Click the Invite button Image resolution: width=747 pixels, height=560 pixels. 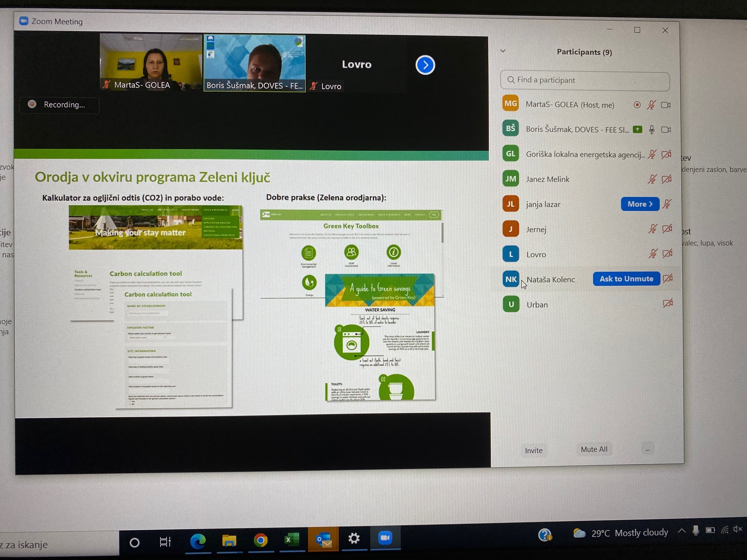click(x=534, y=450)
